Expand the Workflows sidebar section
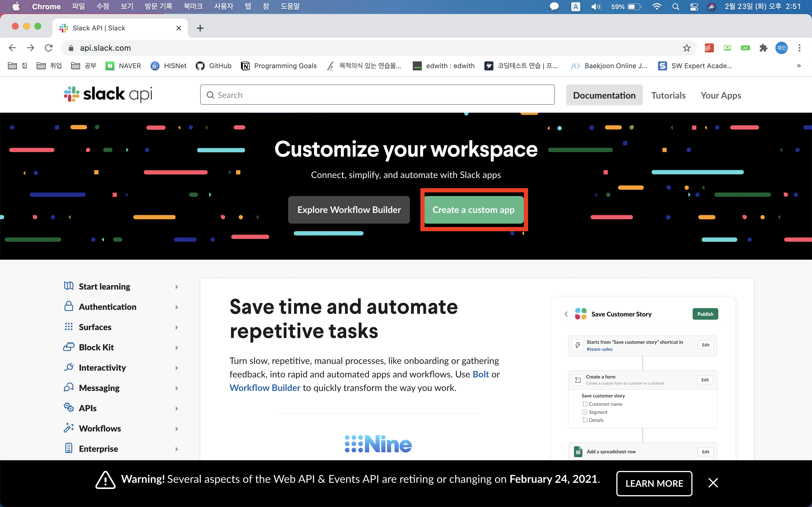The height and width of the screenshot is (507, 812). [176, 428]
